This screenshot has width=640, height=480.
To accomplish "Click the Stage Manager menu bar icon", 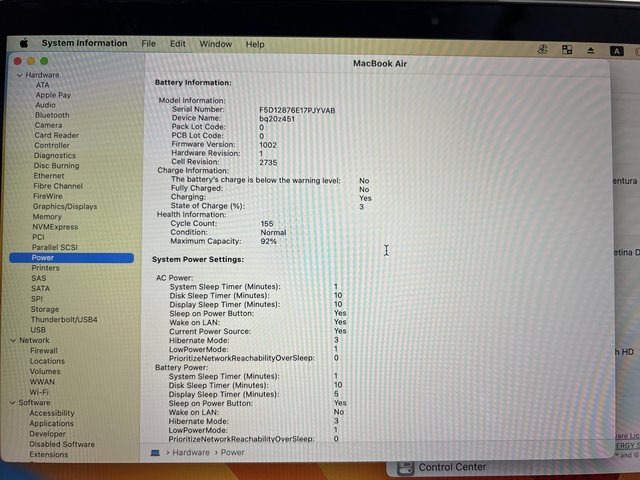I will 567,50.
